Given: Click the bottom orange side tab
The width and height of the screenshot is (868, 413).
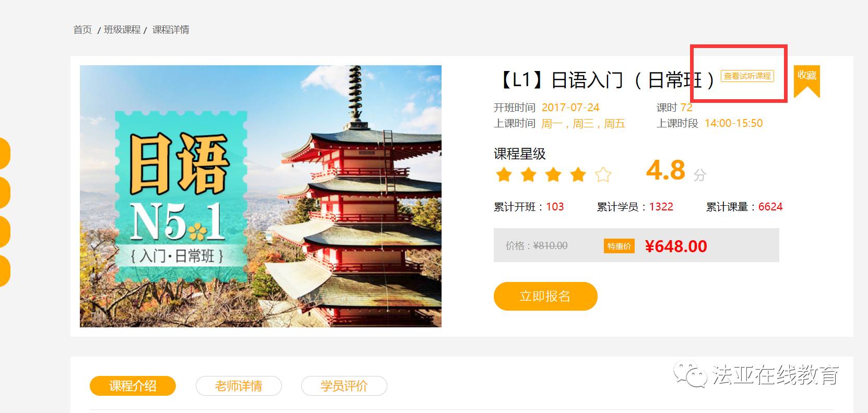Looking at the screenshot, I should click(5, 271).
